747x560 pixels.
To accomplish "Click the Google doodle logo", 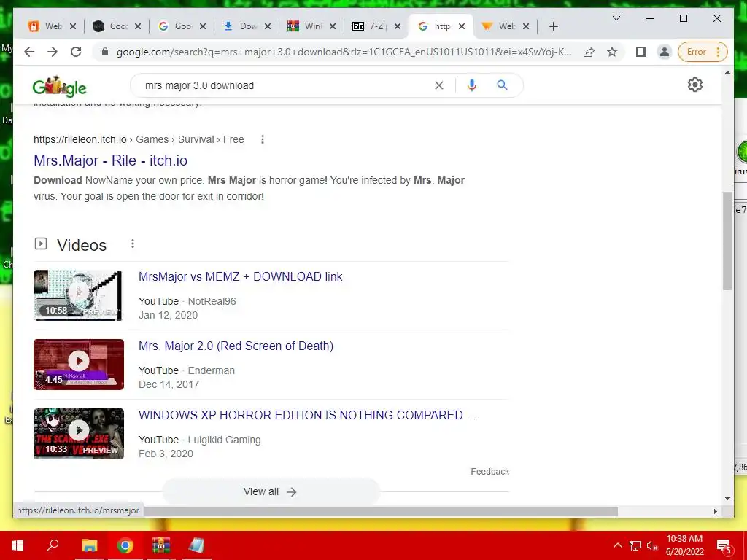I will click(60, 86).
